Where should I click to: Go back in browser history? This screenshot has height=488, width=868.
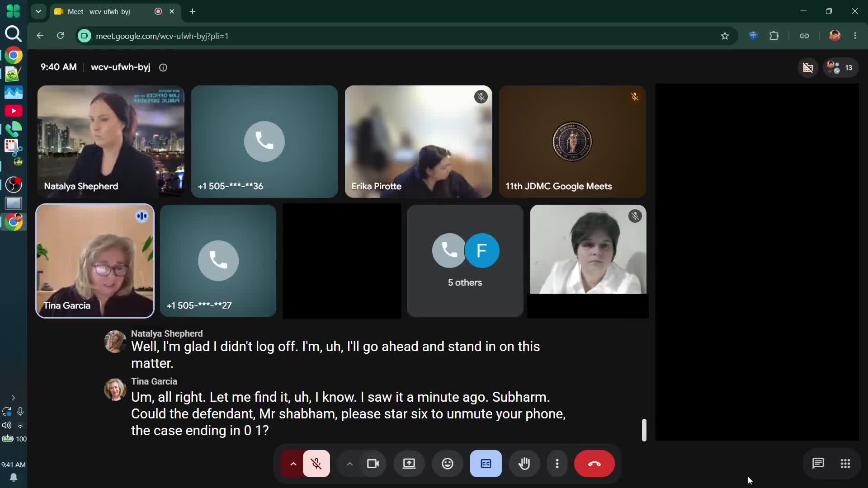click(x=40, y=36)
